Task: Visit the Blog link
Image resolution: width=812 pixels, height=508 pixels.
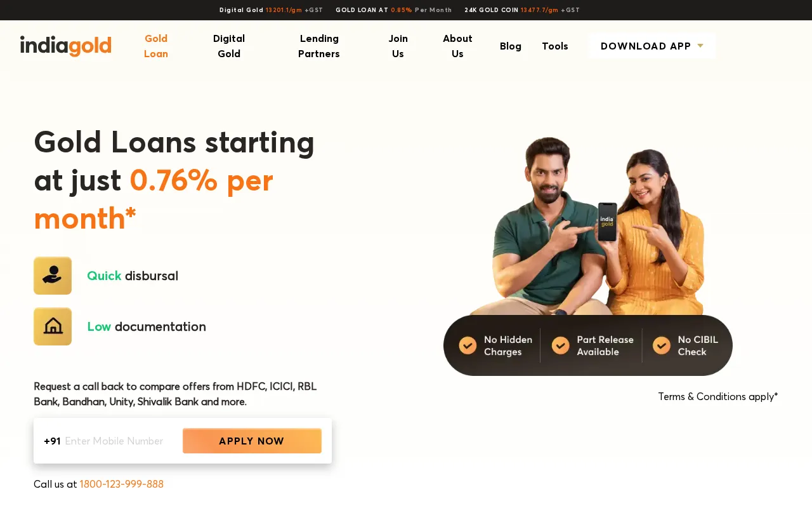Action: pos(511,46)
